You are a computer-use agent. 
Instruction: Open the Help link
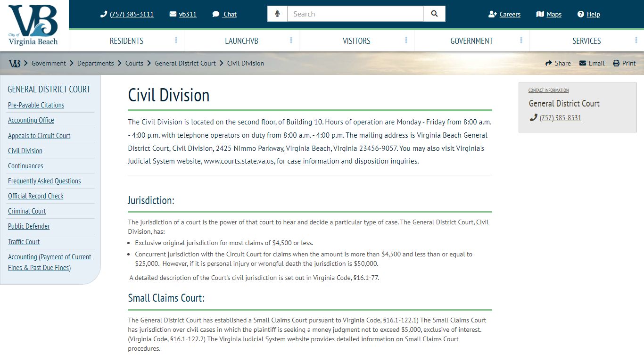coord(594,14)
